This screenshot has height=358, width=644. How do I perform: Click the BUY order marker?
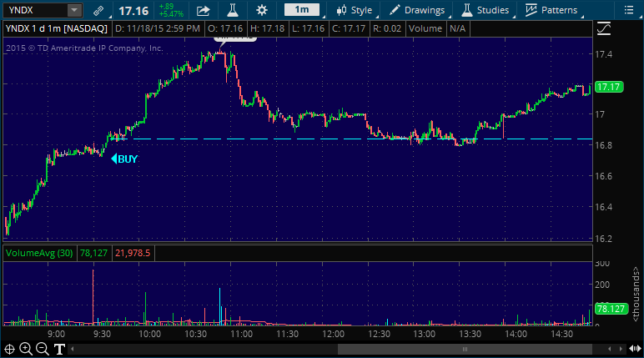point(124,159)
